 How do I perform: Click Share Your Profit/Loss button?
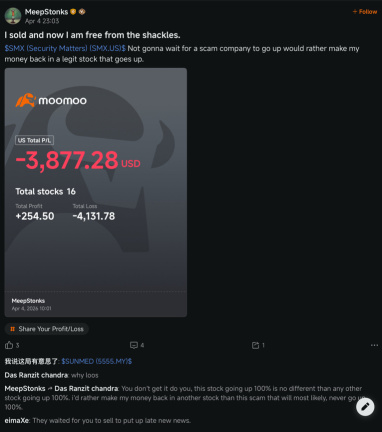[47, 329]
